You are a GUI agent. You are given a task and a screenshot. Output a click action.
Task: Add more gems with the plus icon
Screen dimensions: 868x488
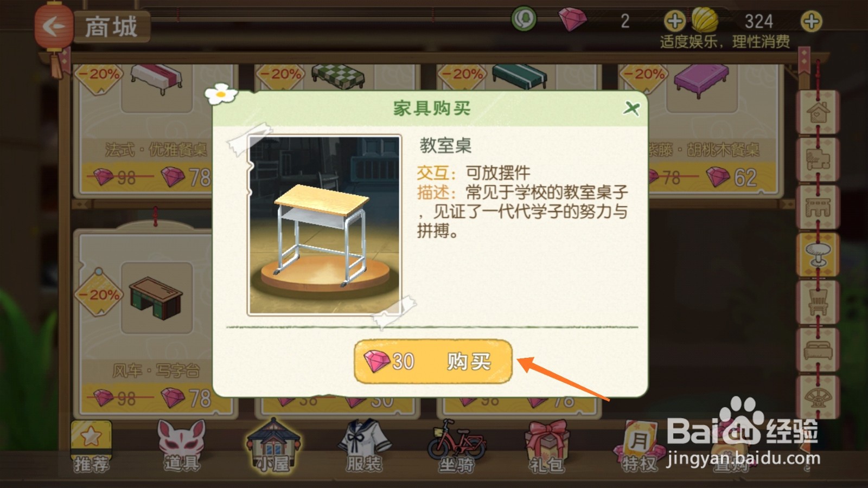click(x=674, y=21)
